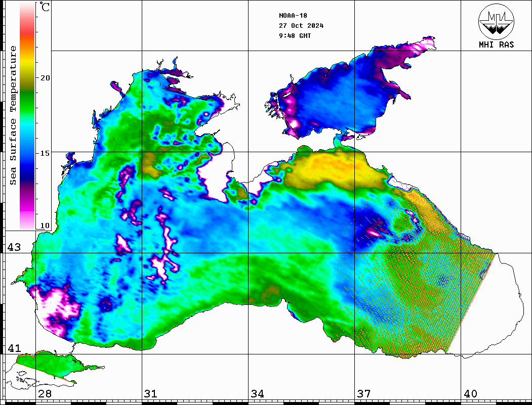Screen dimensions: 532x405
Task: Click the longitude 31 axis label
Action: 151,394
